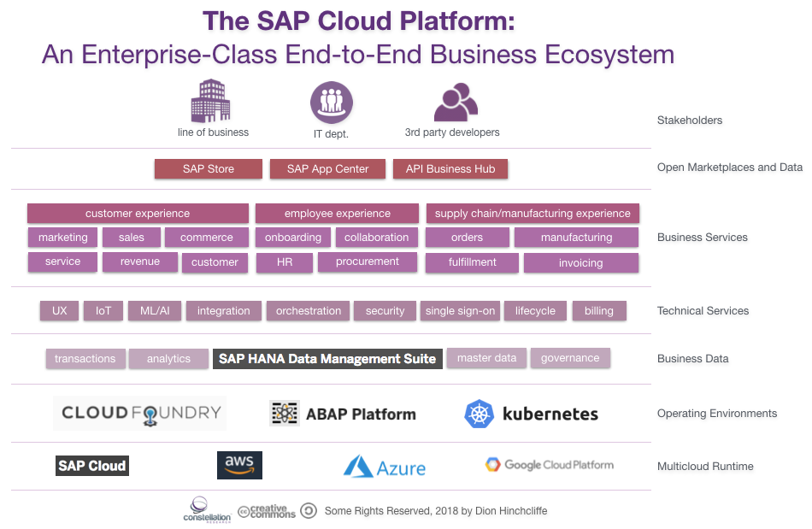812x529 pixels.
Task: Click the Google Cloud Platform logo
Action: [550, 464]
